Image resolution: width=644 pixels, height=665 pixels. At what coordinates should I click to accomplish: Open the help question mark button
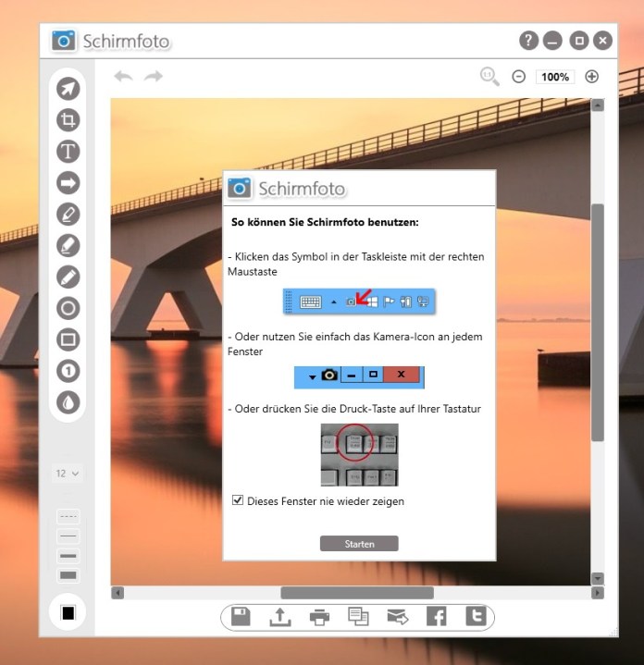click(x=528, y=41)
